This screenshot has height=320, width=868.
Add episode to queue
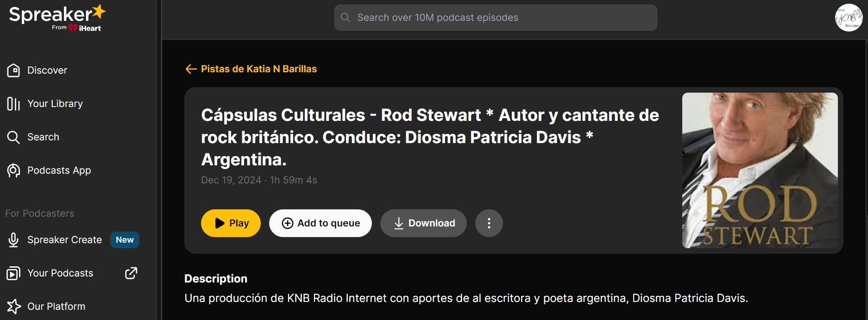[321, 223]
